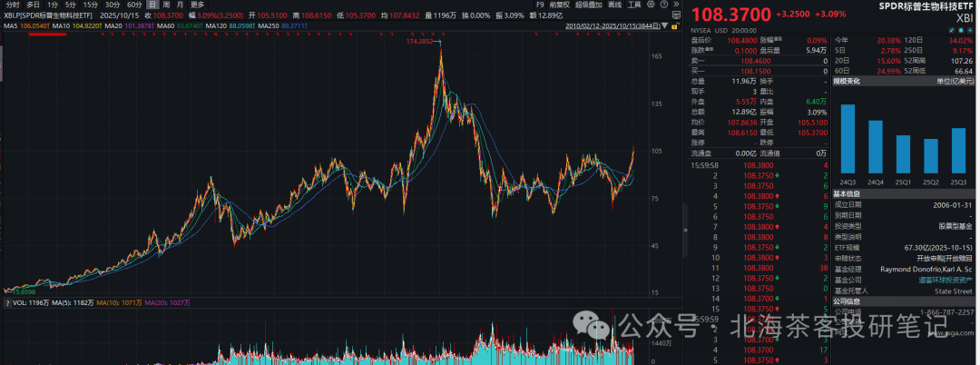The width and height of the screenshot is (980, 365).
Task: Select the 日 daily K-line tab
Action: [x=152, y=5]
